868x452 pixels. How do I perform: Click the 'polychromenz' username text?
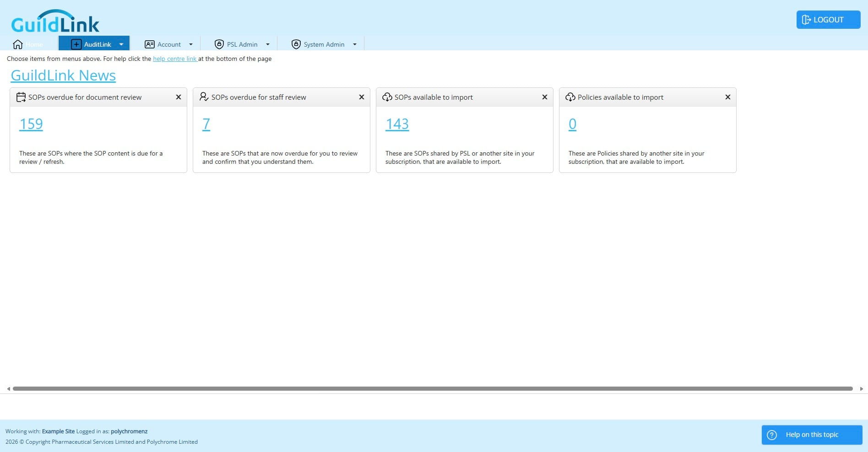[x=129, y=431]
